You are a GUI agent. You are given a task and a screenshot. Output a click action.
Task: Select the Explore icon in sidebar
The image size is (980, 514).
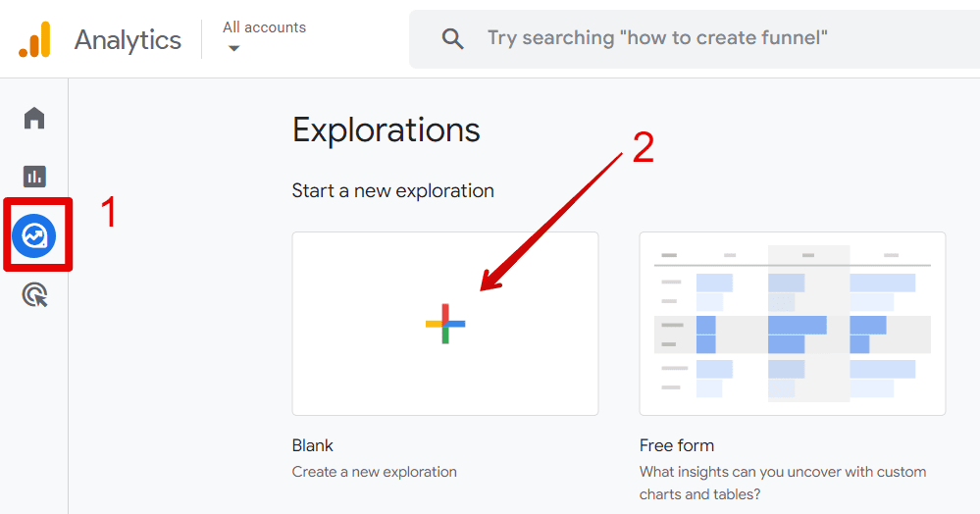34,235
